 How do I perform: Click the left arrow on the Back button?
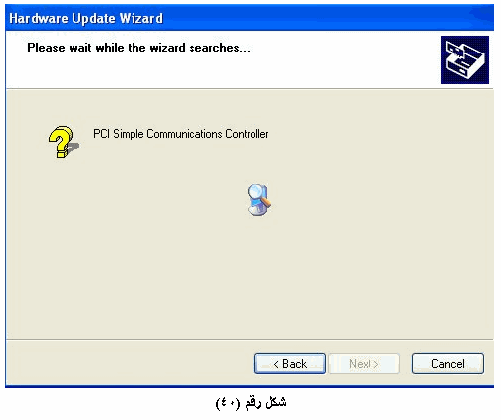tap(276, 364)
